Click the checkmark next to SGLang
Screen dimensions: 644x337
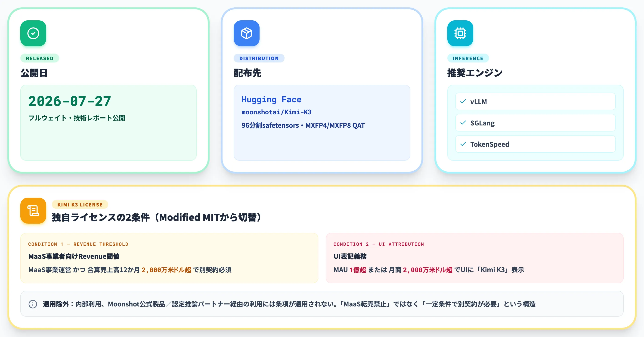[463, 123]
